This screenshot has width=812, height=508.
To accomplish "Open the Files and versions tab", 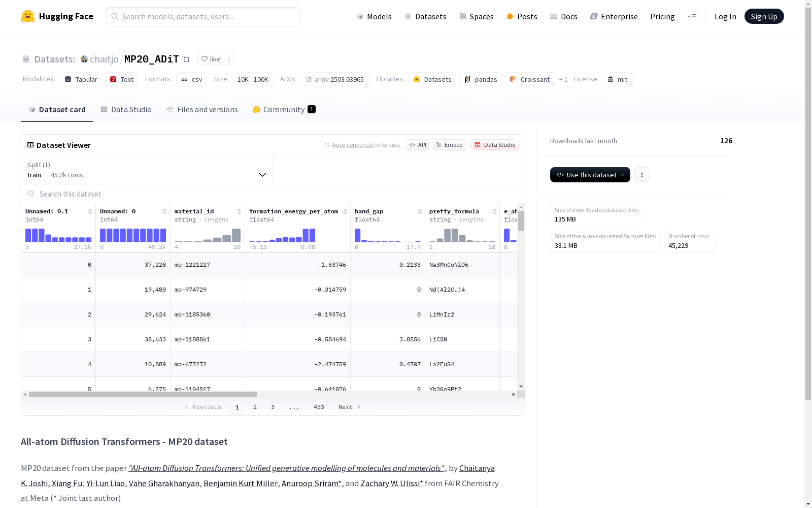I will pyautogui.click(x=202, y=109).
